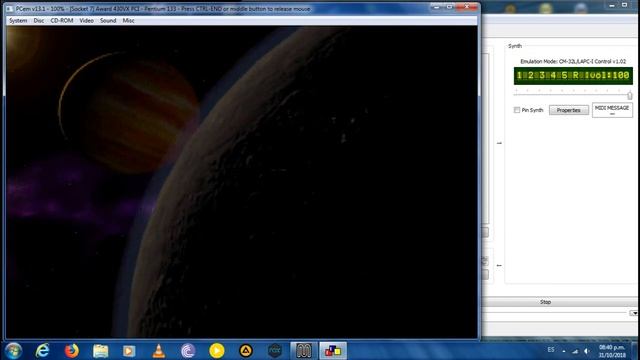Launch Firefox from the taskbar

tap(71, 351)
